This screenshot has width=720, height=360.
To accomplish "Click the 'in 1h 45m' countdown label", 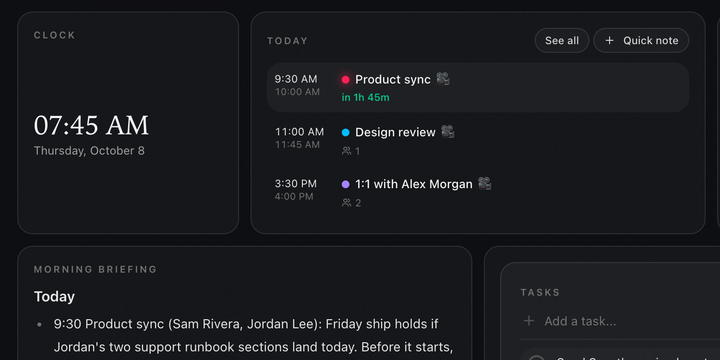I will [365, 97].
